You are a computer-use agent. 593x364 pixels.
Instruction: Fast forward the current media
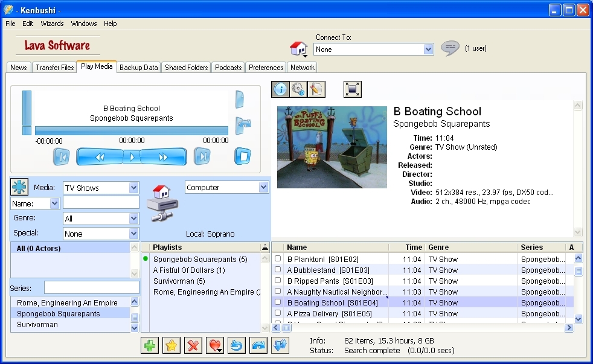coord(164,156)
